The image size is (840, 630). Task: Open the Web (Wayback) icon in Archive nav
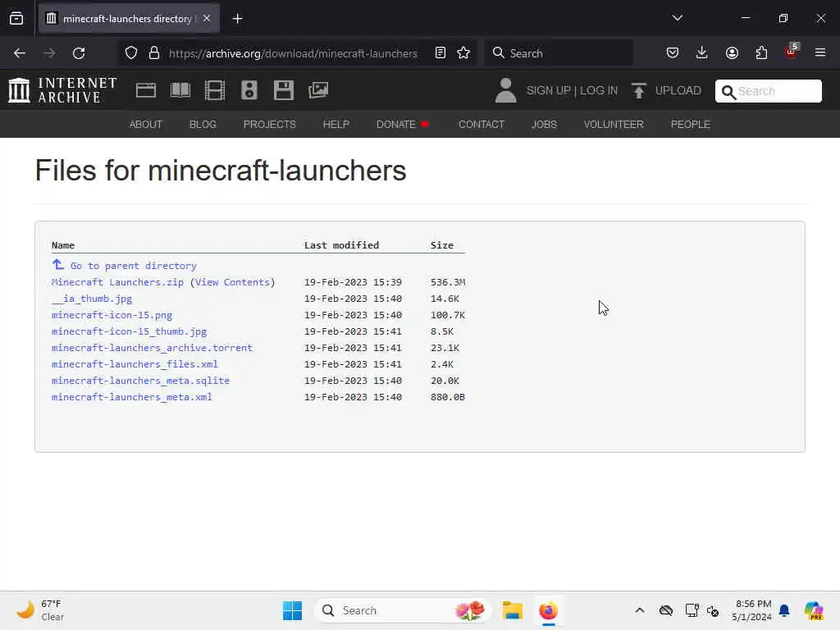(146, 90)
